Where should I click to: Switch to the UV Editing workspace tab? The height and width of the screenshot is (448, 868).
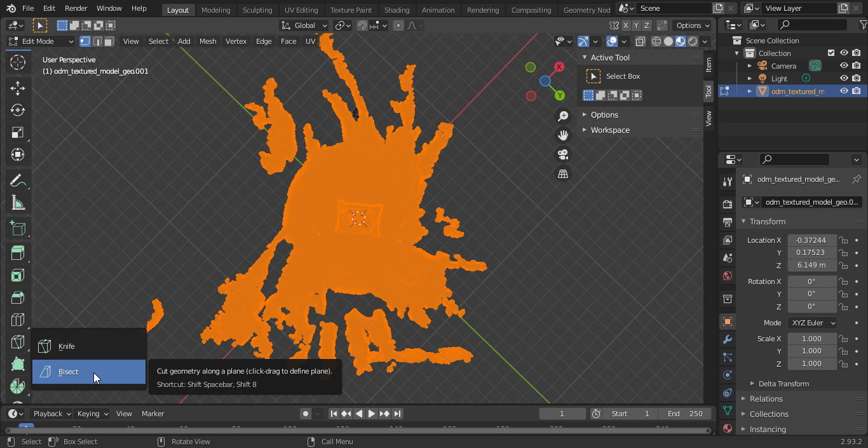click(301, 10)
